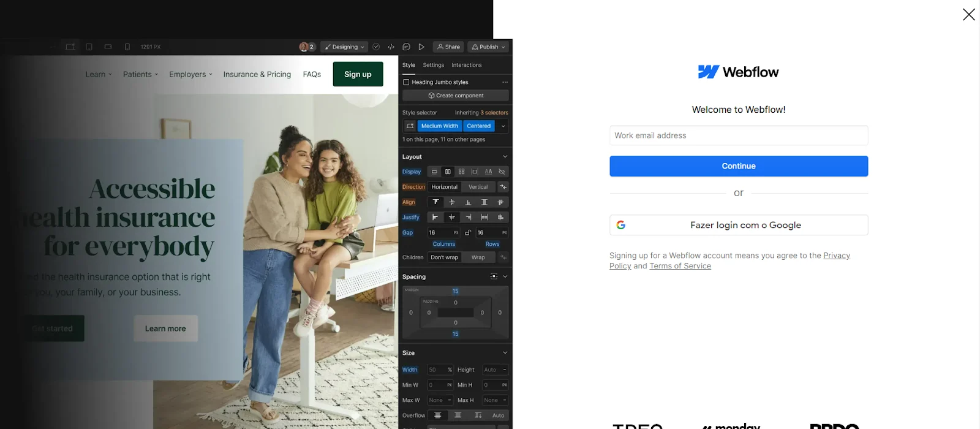Select the mobile portrait breakpoint icon
The height and width of the screenshot is (429, 980).
127,47
